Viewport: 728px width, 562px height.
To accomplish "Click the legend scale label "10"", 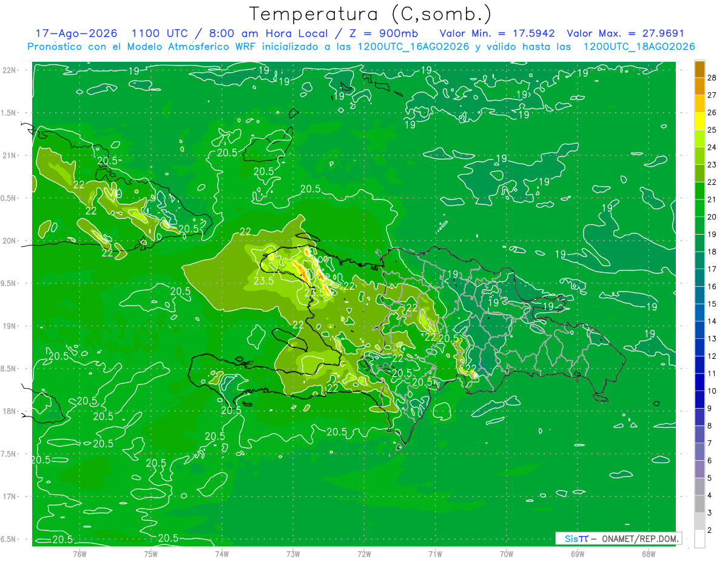I will (x=712, y=391).
